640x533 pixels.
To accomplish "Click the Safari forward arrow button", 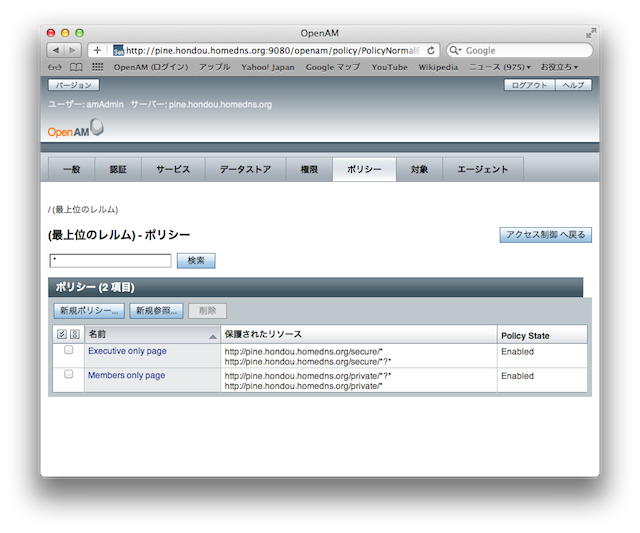I will pos(74,50).
